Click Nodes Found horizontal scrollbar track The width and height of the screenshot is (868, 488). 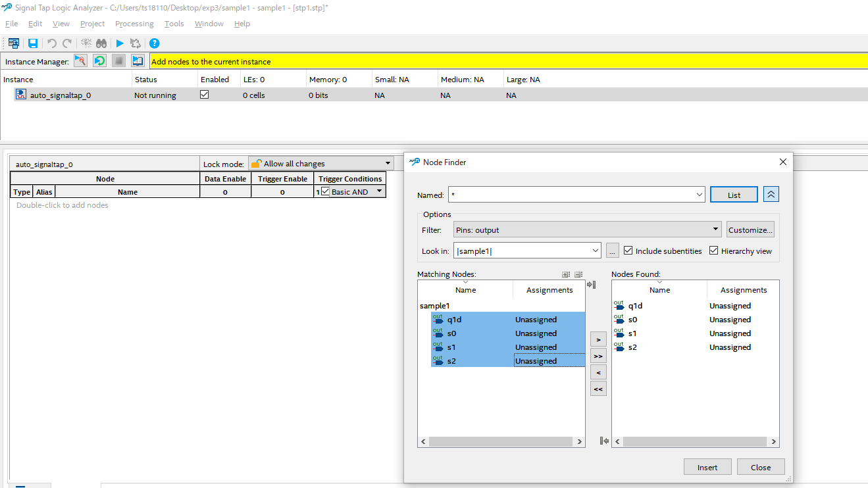tap(695, 442)
